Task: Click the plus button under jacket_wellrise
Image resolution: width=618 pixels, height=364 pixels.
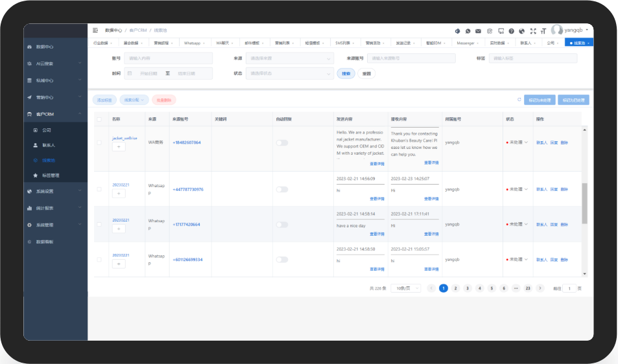Action: 119,147
